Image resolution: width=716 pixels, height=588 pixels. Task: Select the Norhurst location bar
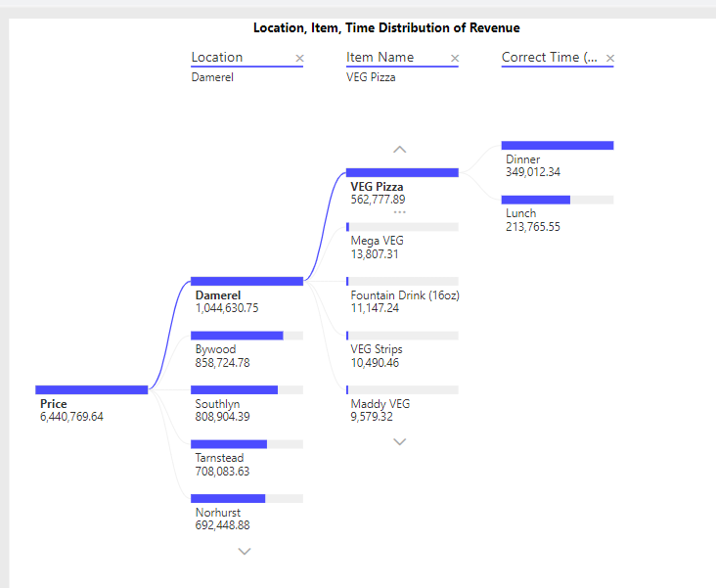(247, 498)
